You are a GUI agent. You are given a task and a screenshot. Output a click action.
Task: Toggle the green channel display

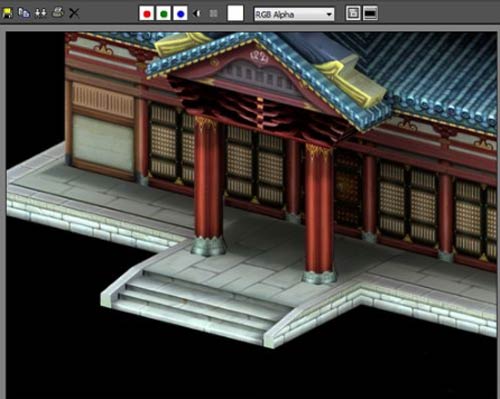[x=164, y=14]
